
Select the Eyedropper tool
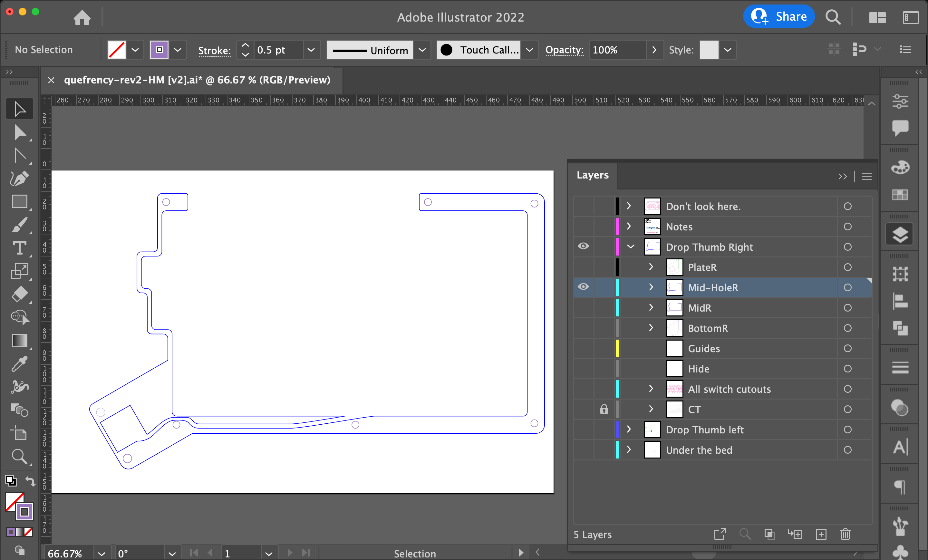point(19,364)
